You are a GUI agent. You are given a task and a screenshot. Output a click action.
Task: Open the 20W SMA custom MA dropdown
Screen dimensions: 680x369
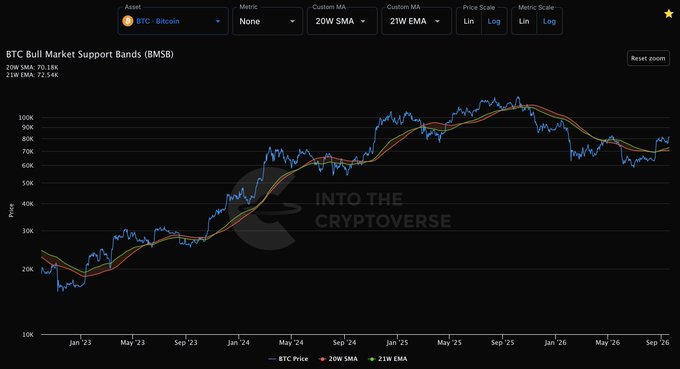click(342, 21)
